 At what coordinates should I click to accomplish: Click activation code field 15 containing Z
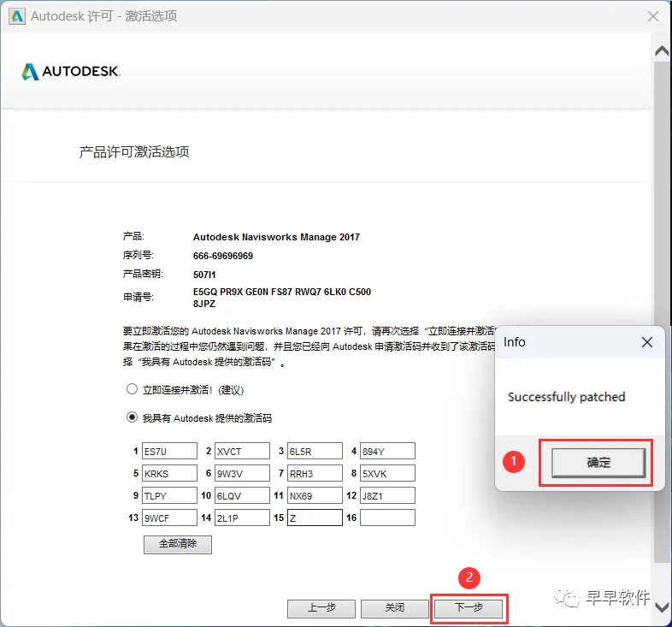coord(315,518)
